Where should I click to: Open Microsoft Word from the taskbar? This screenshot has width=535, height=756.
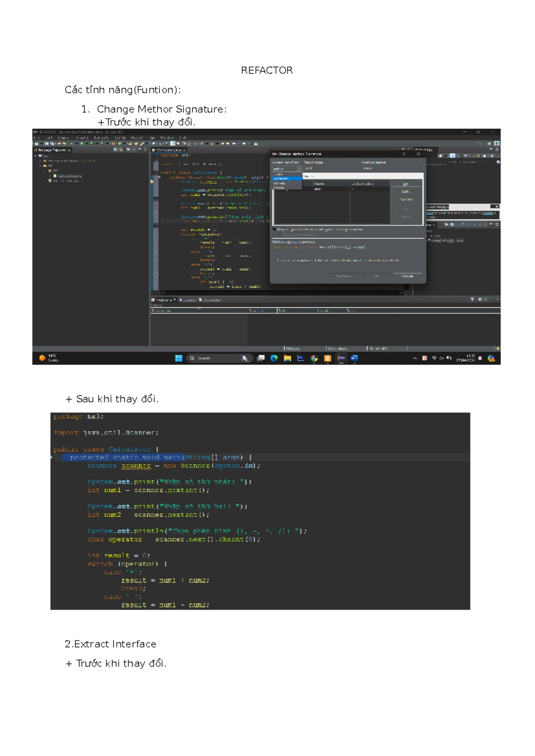354,358
